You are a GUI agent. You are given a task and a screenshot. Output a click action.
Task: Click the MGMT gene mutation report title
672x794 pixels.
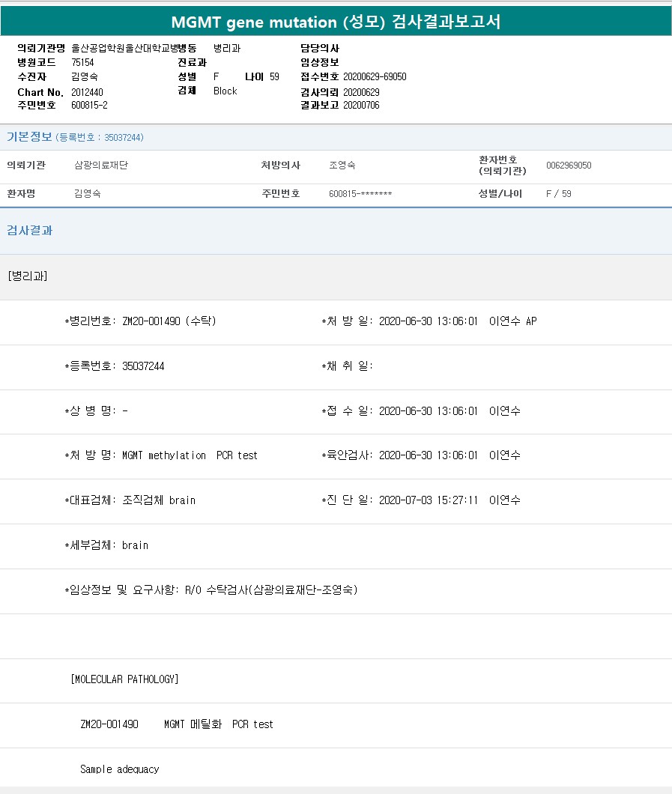pyautogui.click(x=336, y=22)
